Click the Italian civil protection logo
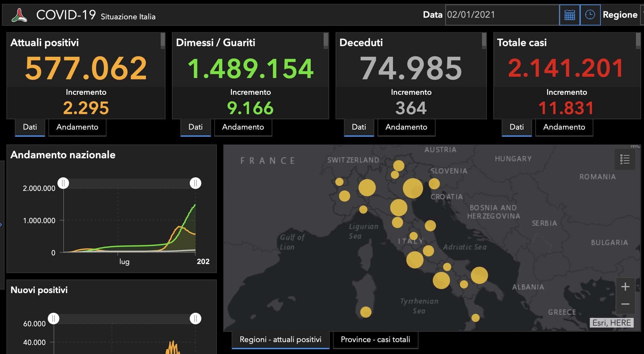The width and height of the screenshot is (644, 354). tap(19, 15)
